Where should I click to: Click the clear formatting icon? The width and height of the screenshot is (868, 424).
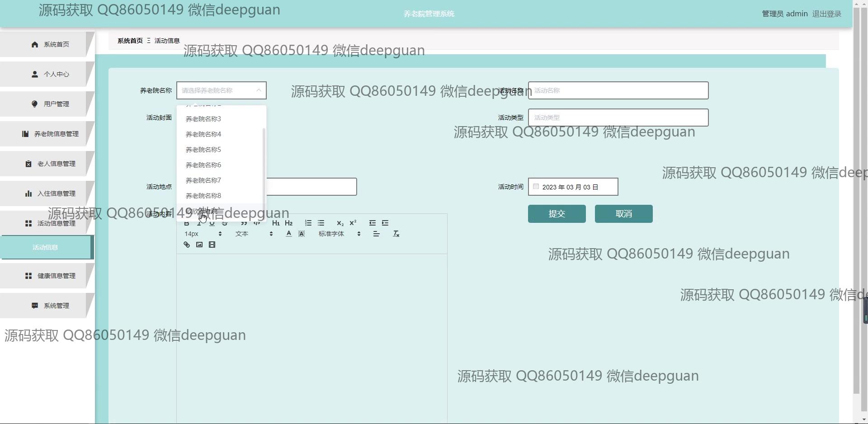pos(396,234)
